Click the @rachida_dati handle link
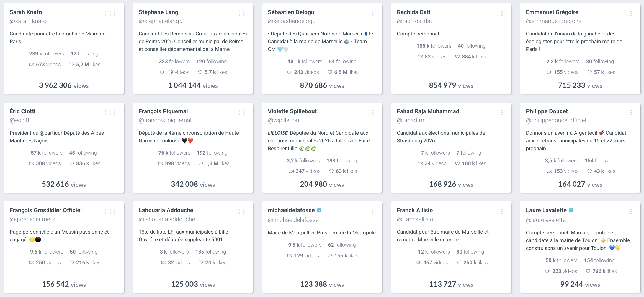This screenshot has height=297, width=644. 415,21
